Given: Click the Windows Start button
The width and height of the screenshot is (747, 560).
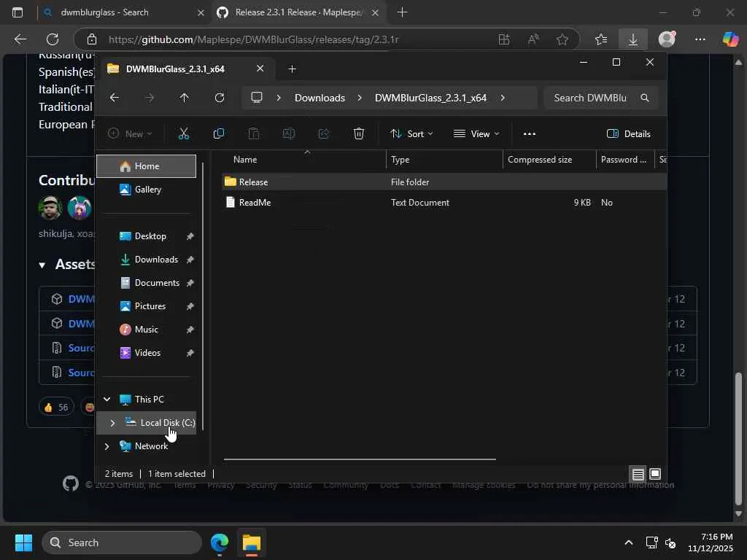Looking at the screenshot, I should click(23, 542).
